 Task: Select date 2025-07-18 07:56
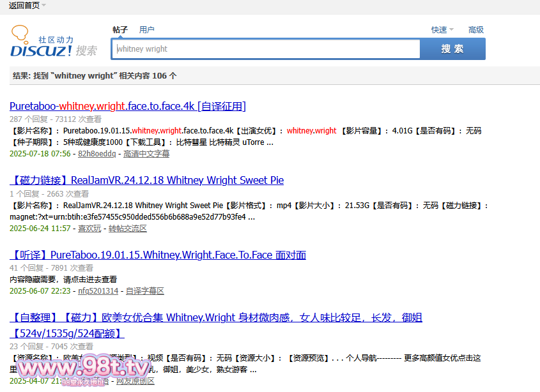pyautogui.click(x=40, y=154)
